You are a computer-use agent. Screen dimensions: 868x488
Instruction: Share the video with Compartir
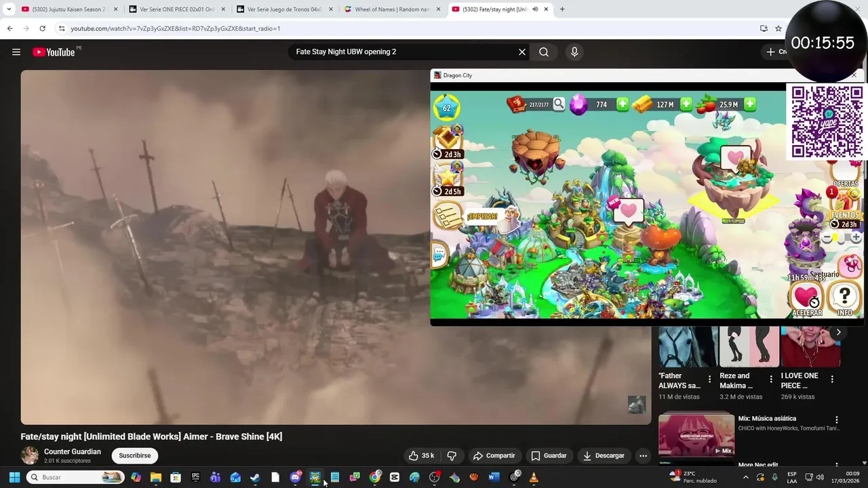click(x=494, y=455)
